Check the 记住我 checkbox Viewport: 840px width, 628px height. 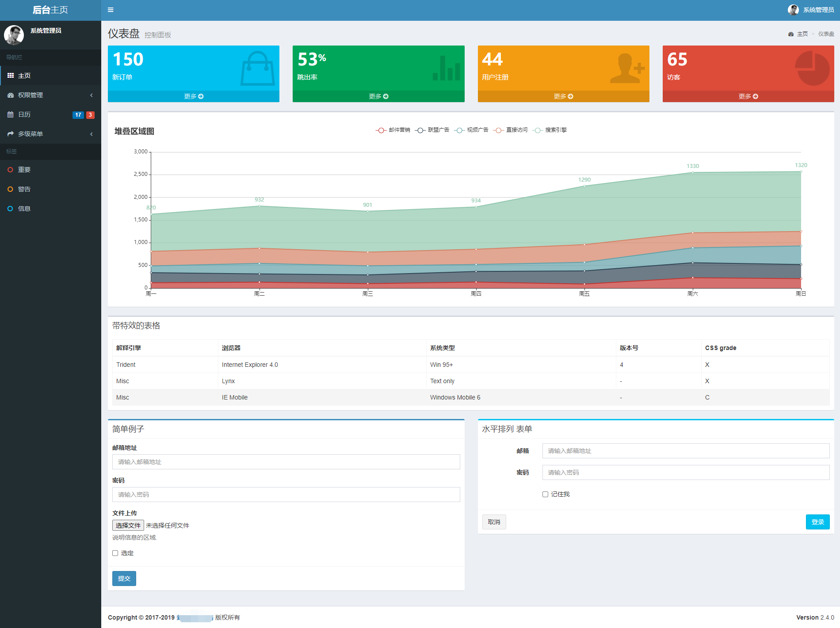pyautogui.click(x=545, y=494)
